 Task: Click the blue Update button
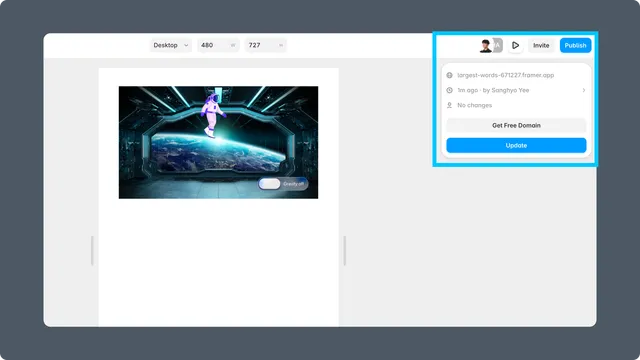tap(516, 145)
